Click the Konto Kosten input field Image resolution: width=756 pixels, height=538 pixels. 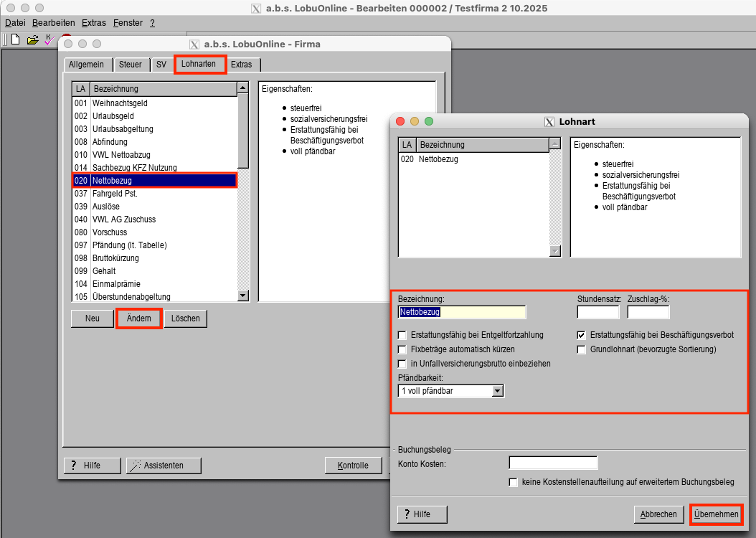coord(552,463)
